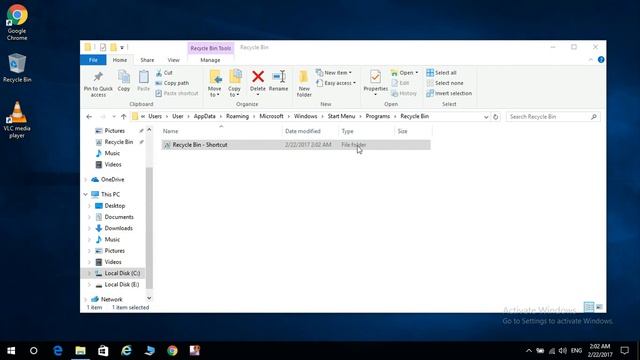
Task: Click the Refresh button
Action: pyautogui.click(x=496, y=117)
